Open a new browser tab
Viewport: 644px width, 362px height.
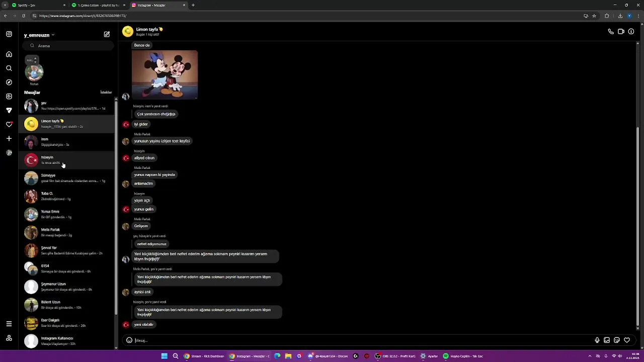point(193,5)
